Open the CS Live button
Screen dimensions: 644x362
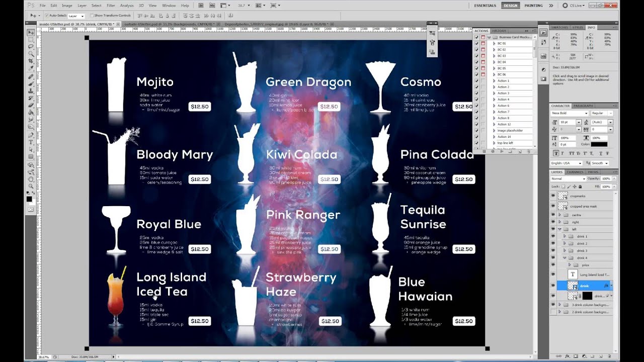point(575,6)
